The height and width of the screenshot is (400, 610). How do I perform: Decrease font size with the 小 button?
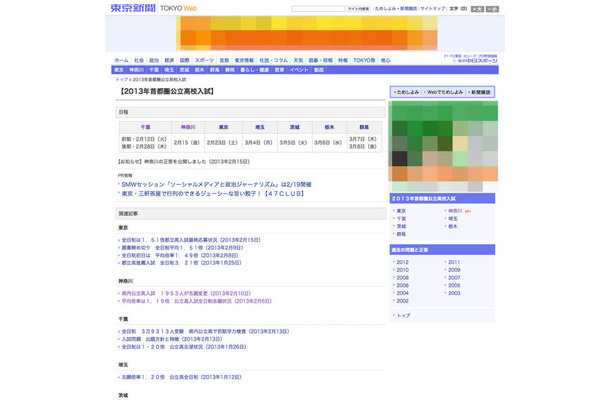(492, 9)
